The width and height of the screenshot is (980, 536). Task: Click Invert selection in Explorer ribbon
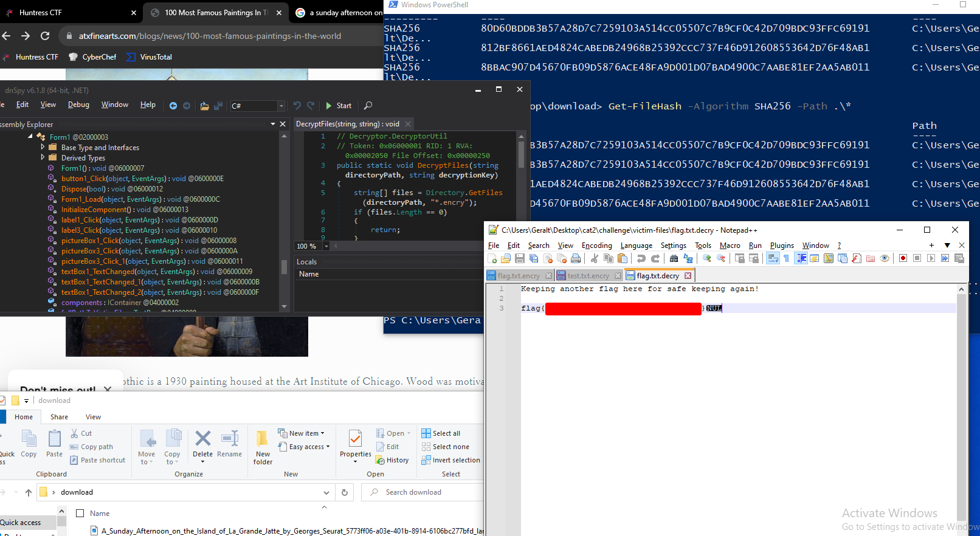[451, 460]
